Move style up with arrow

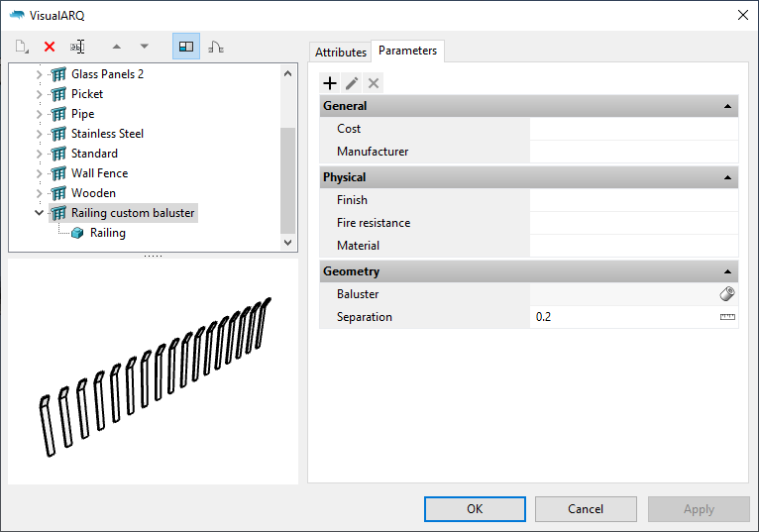coord(117,47)
